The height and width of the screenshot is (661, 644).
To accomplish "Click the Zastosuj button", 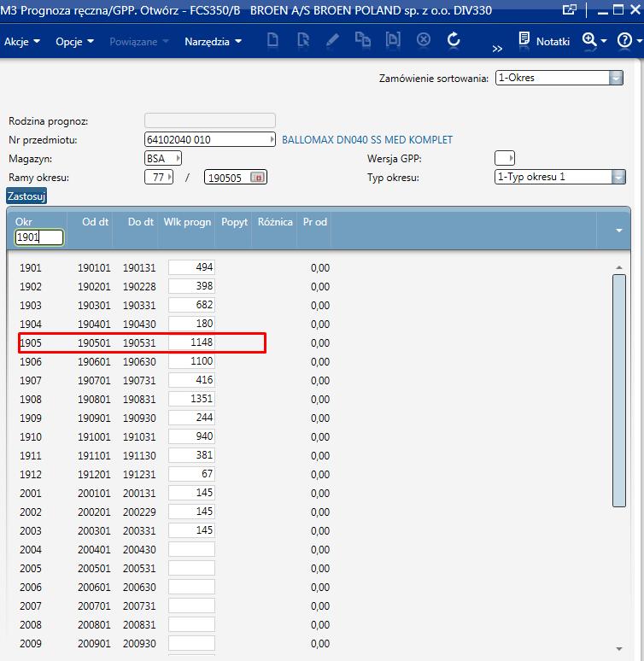I will click(x=26, y=196).
